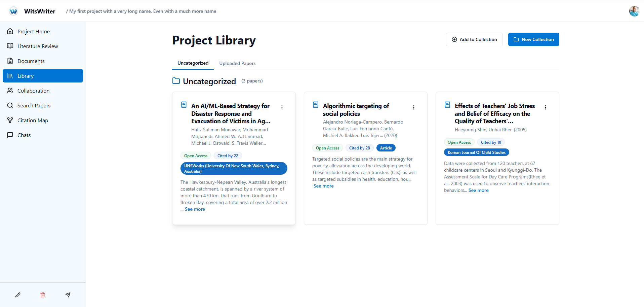Click document icon on Teachers' Job Stress card
Screen dimensions: 644x307
coord(447,105)
